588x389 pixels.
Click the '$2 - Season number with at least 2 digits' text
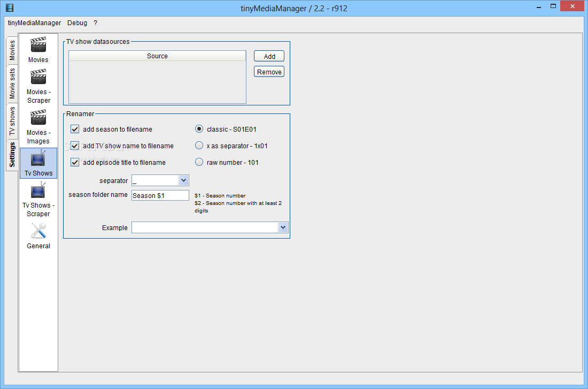[x=238, y=207]
